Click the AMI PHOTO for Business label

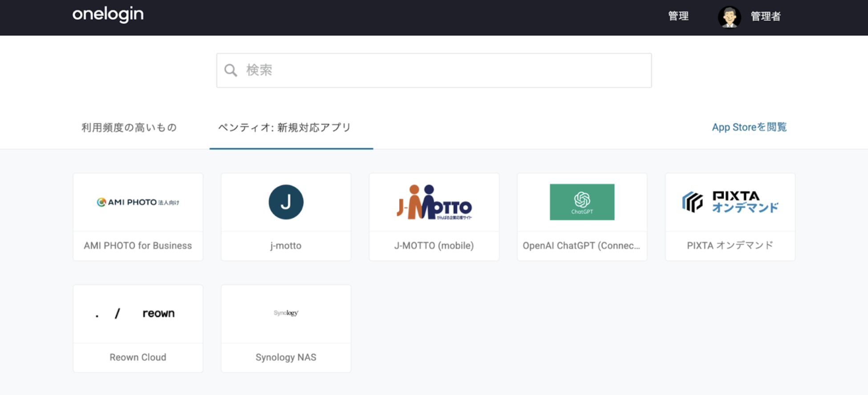click(138, 246)
